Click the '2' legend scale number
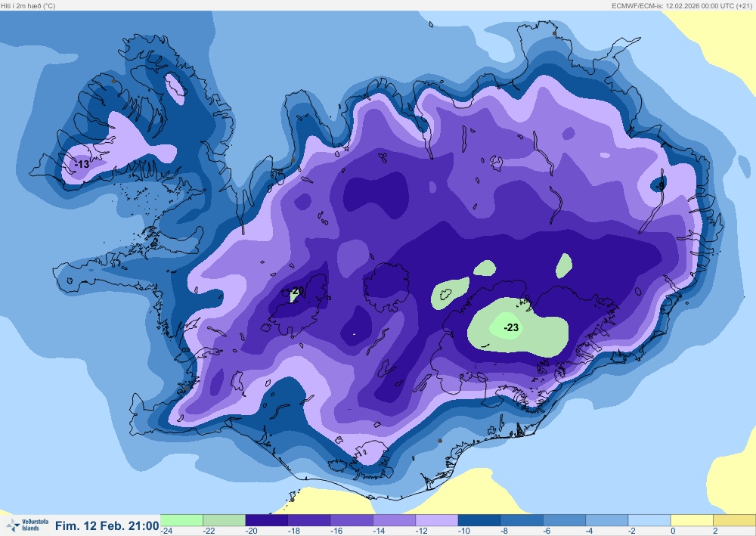 (715, 531)
